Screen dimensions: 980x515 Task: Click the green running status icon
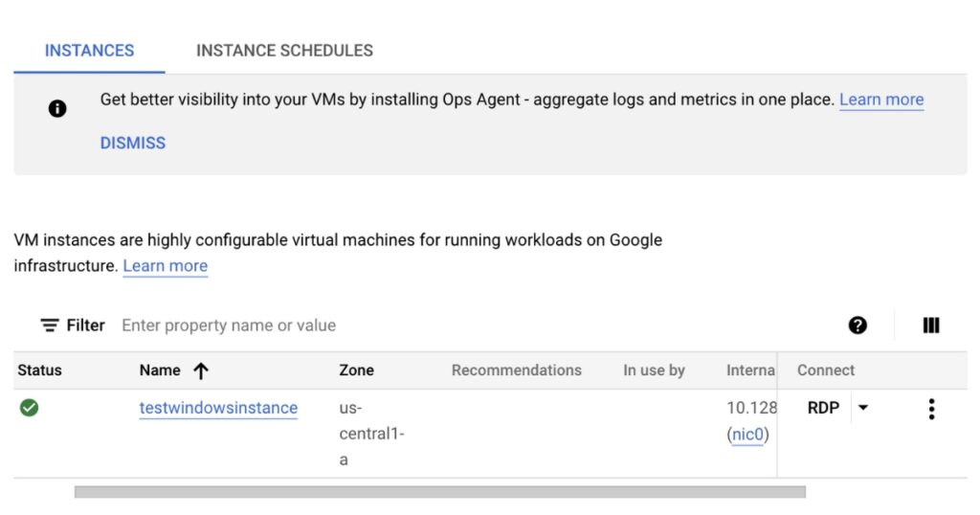[30, 408]
